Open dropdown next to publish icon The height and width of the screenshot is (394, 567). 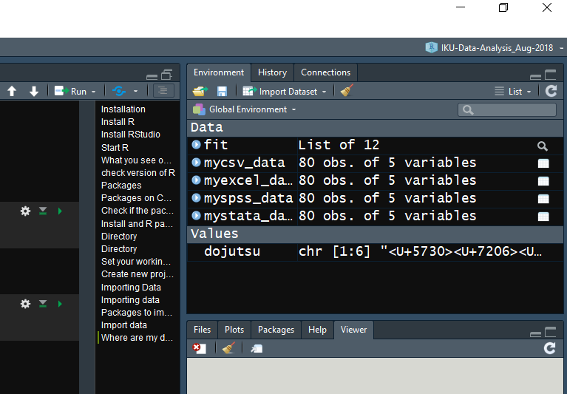[x=136, y=91]
